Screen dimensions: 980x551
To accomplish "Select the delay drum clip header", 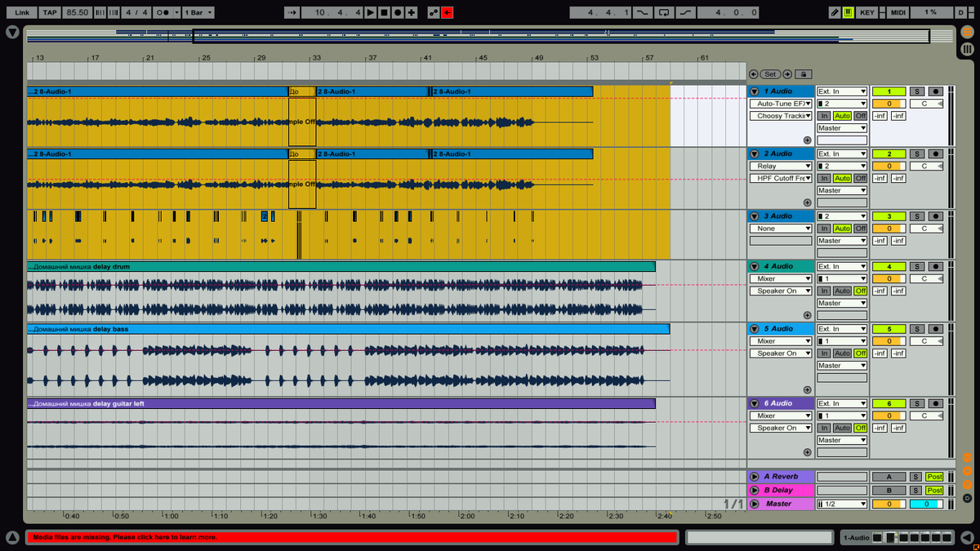I will coord(341,266).
